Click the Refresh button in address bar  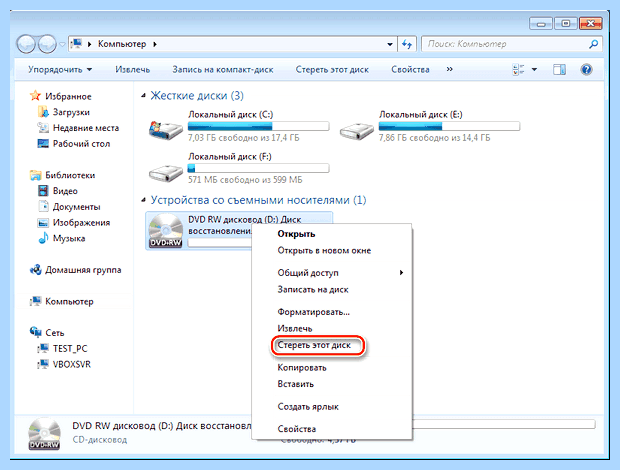click(407, 44)
